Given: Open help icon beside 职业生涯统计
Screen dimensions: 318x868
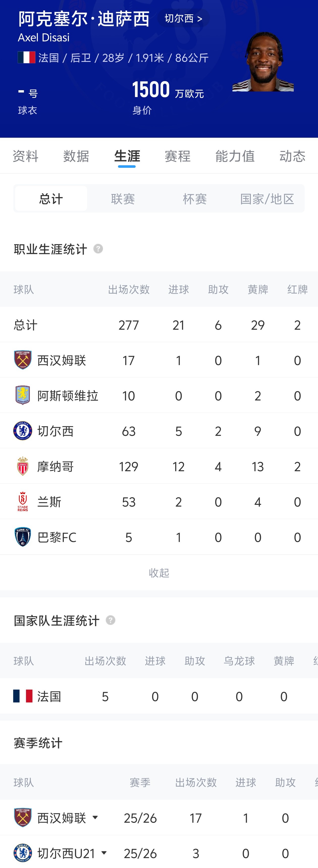Looking at the screenshot, I should (98, 249).
